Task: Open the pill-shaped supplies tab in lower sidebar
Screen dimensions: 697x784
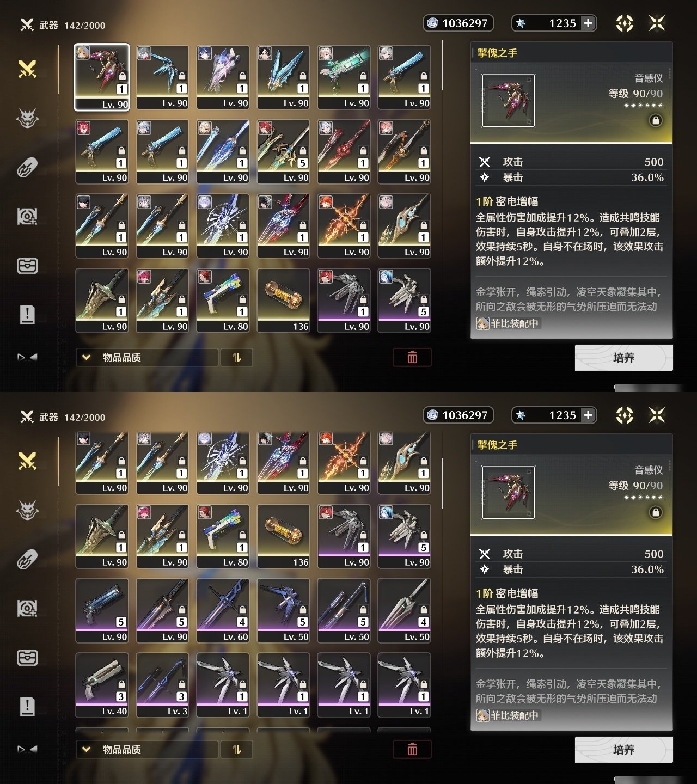Action: 27,559
